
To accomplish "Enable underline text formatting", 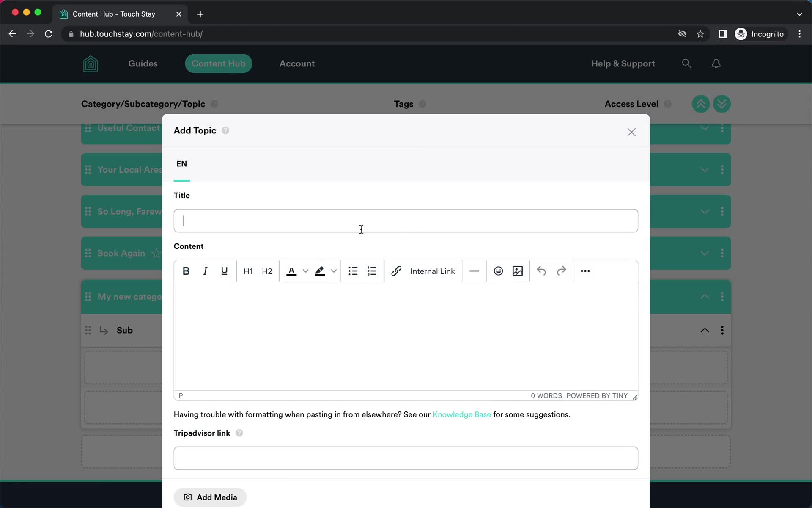I will pyautogui.click(x=225, y=271).
